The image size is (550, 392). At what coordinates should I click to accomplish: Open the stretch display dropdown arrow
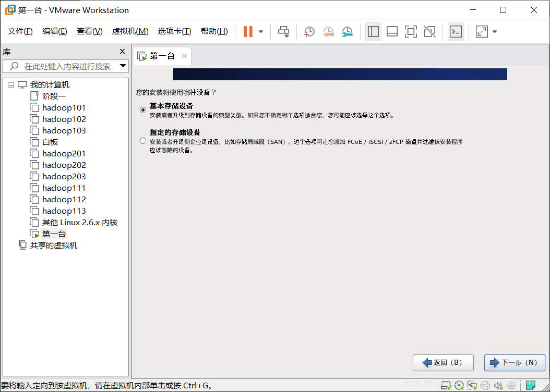point(495,31)
